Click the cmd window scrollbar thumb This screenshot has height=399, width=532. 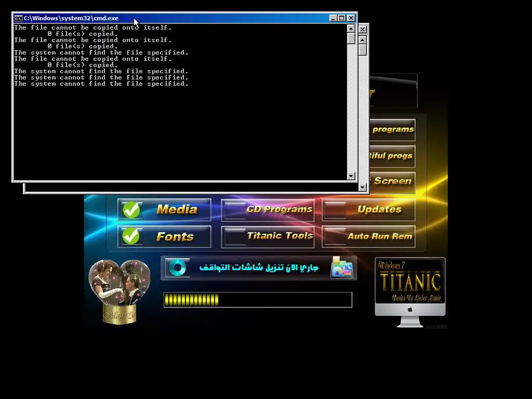point(351,38)
